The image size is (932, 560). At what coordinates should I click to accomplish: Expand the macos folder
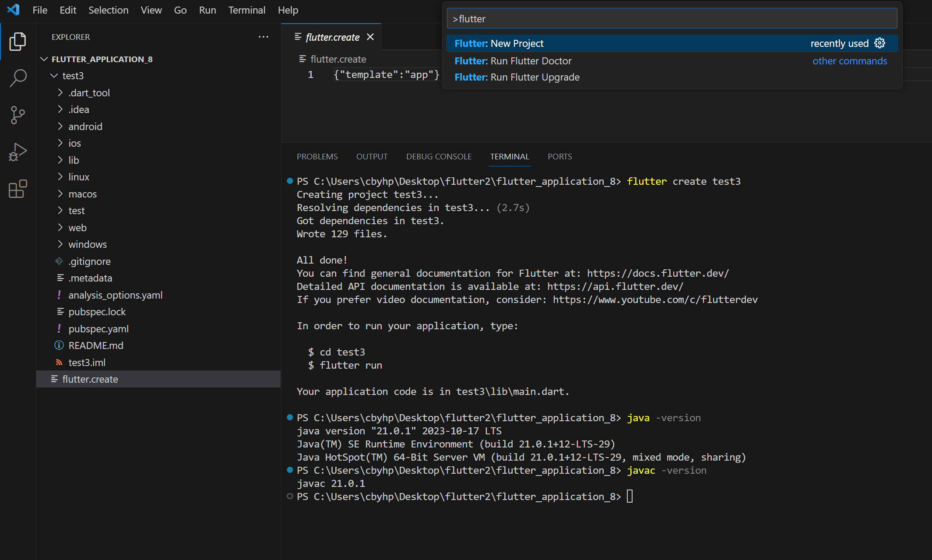60,194
